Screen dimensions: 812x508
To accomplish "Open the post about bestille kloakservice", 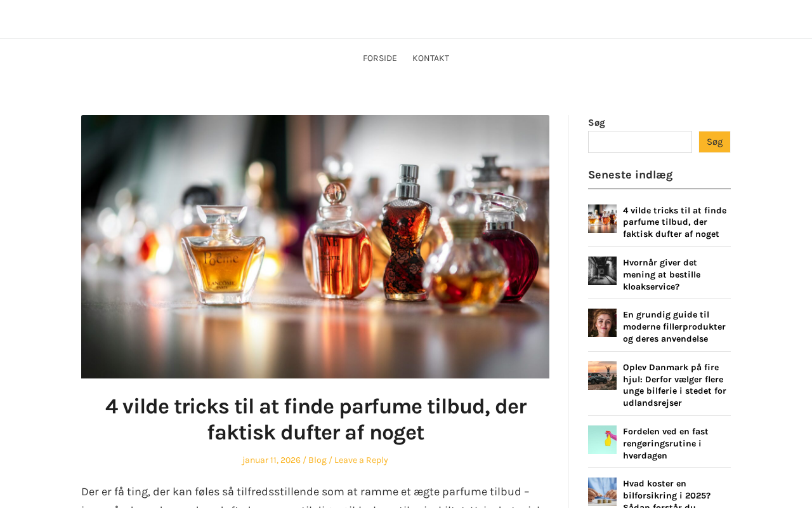I will point(662,274).
